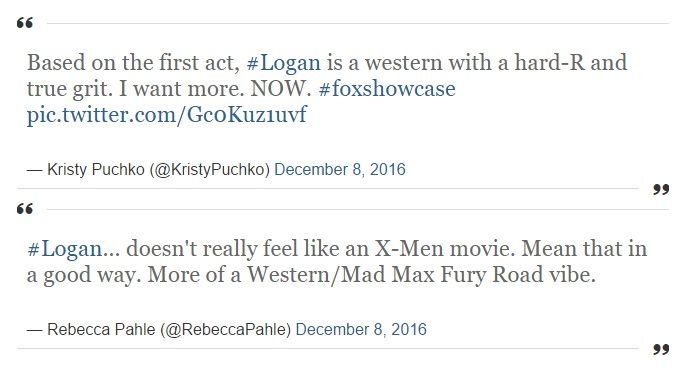Open the #Logan hashtag starting Rebecca Pahle's tweet
Viewport: 689px width, 372px height.
[64, 249]
